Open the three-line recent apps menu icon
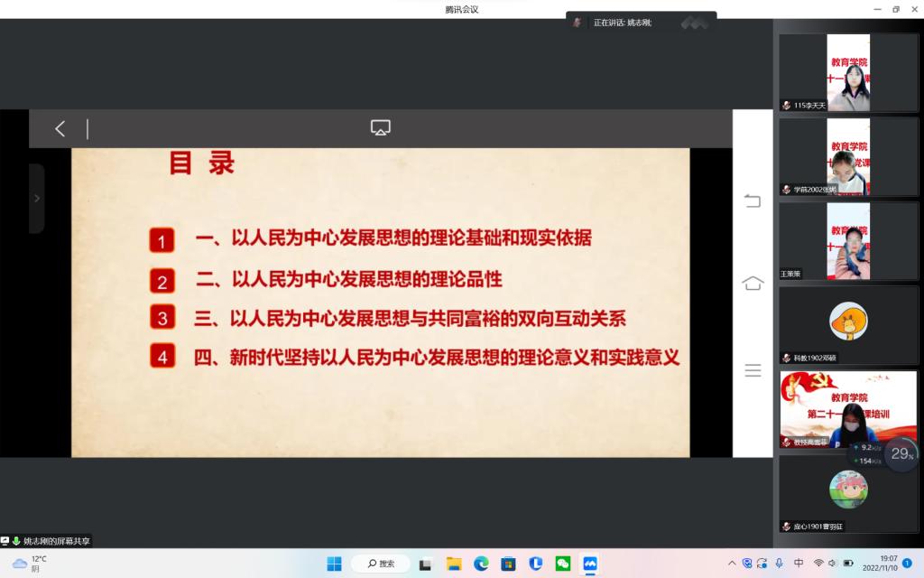This screenshot has width=924, height=578. (753, 370)
